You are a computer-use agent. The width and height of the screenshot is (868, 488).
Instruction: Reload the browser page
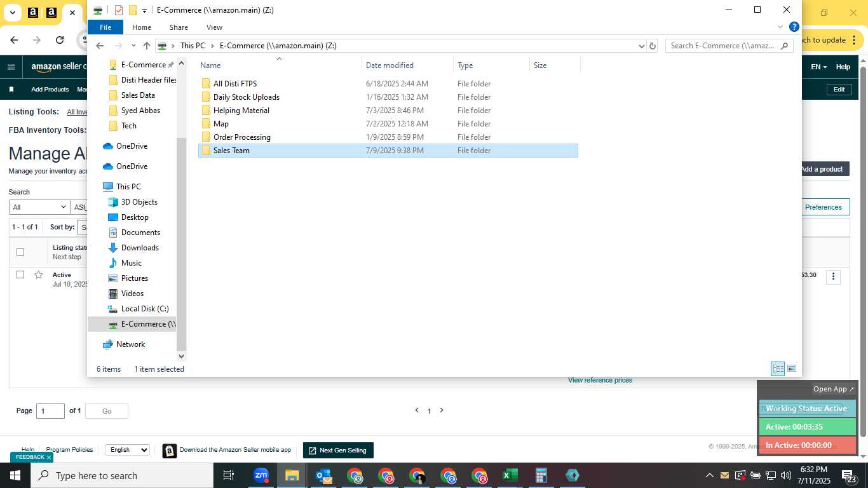pos(60,40)
